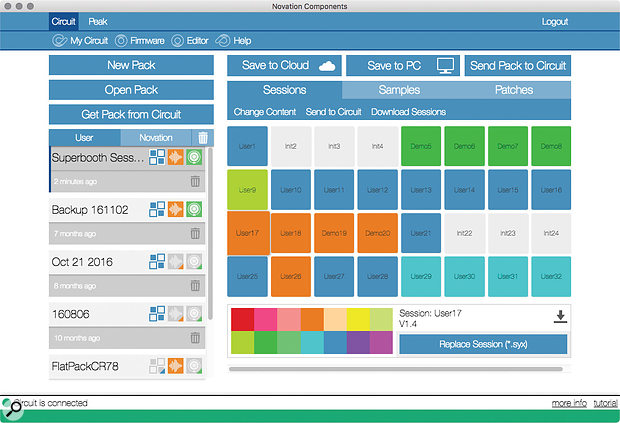This screenshot has height=423, width=620.
Task: Open sessions icon of Oct 21 2016 pack
Action: coord(157,261)
